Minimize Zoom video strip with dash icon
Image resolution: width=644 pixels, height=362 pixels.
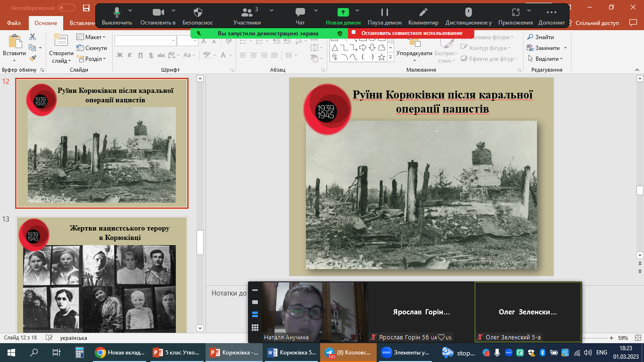click(x=255, y=290)
